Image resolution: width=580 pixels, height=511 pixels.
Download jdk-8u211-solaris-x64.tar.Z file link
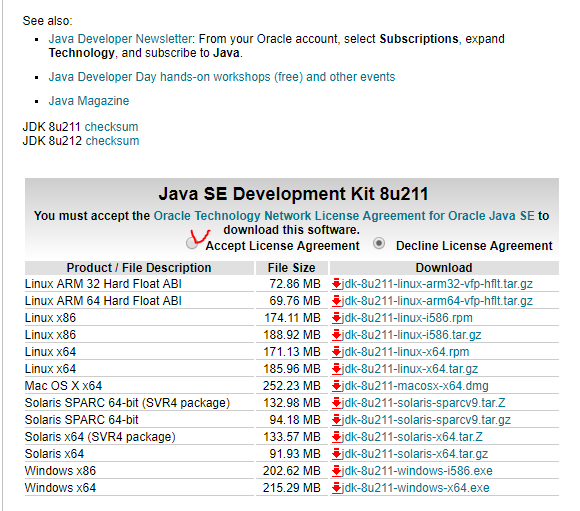click(412, 437)
